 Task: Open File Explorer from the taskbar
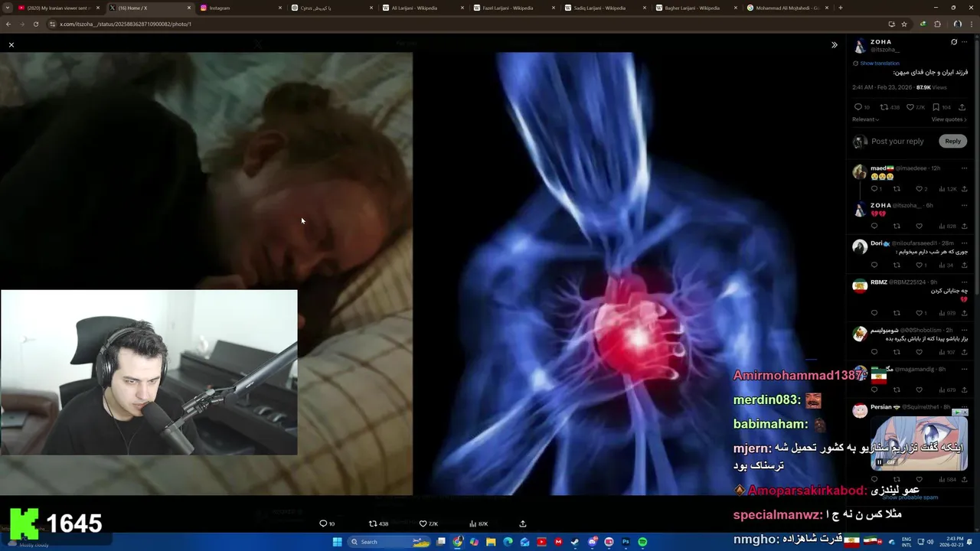(491, 542)
